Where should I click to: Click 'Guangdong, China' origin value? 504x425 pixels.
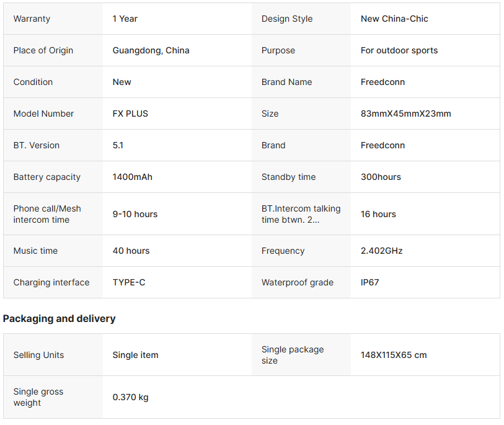151,50
